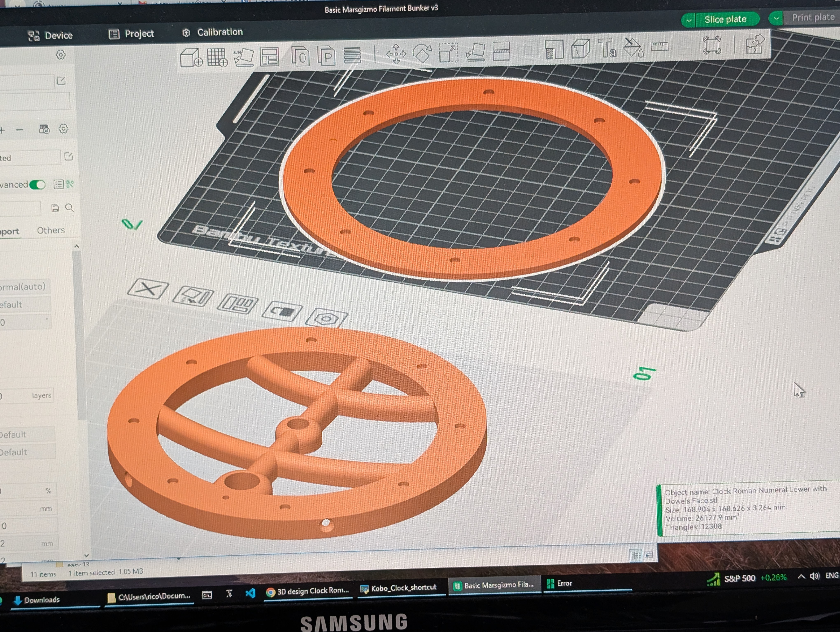Click the Add plate grid icon
The image size is (840, 632).
point(217,58)
